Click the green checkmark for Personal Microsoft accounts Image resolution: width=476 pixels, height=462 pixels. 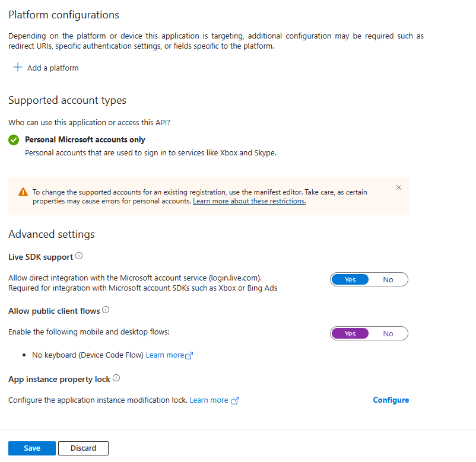click(14, 140)
